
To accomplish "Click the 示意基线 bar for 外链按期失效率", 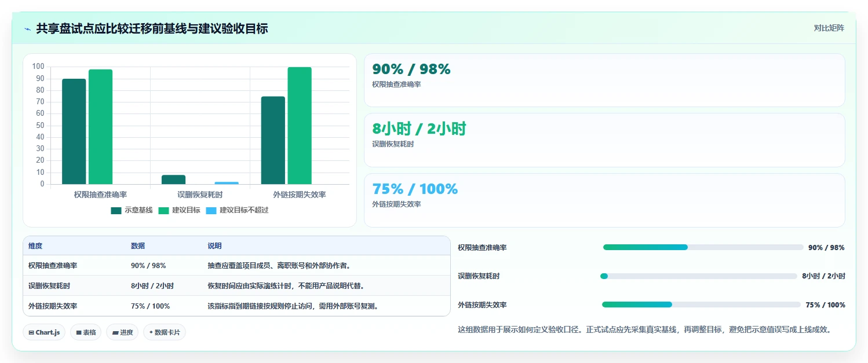I will coord(273,141).
